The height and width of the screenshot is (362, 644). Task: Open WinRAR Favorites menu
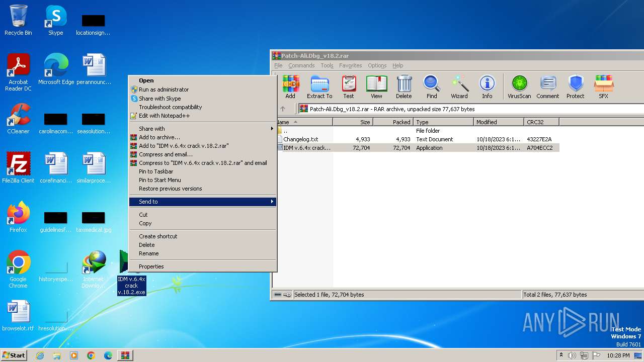coord(350,65)
